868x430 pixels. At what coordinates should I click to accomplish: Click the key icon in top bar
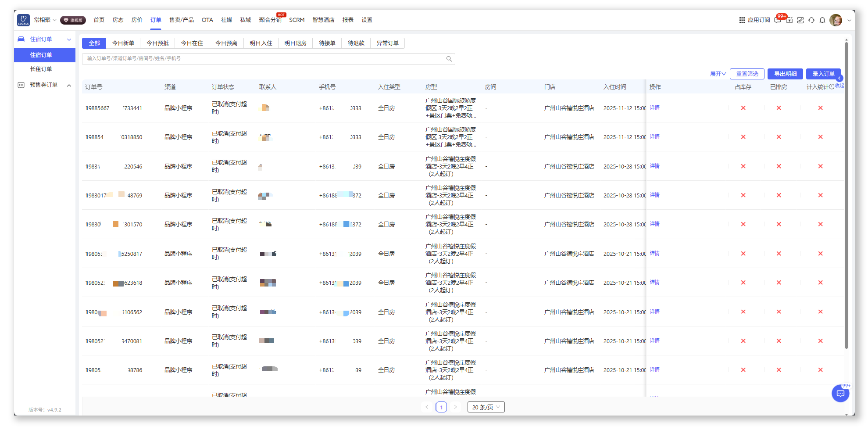[800, 20]
